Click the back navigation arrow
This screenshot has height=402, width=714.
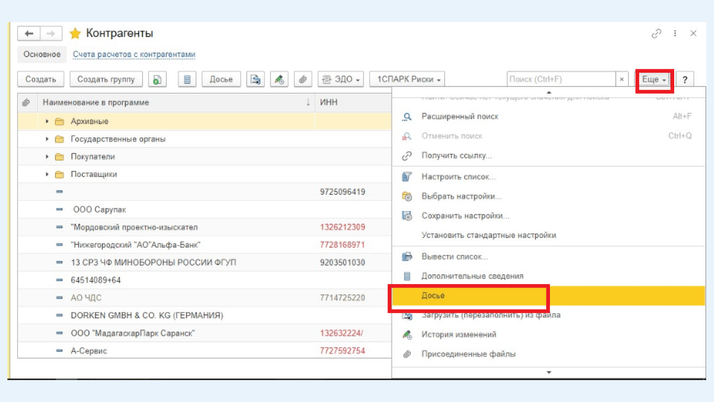29,34
